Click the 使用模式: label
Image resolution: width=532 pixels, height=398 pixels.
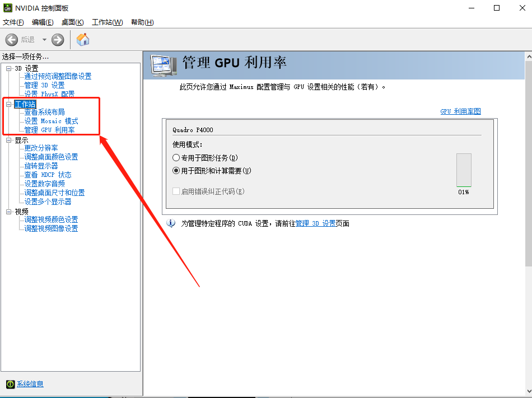click(187, 145)
